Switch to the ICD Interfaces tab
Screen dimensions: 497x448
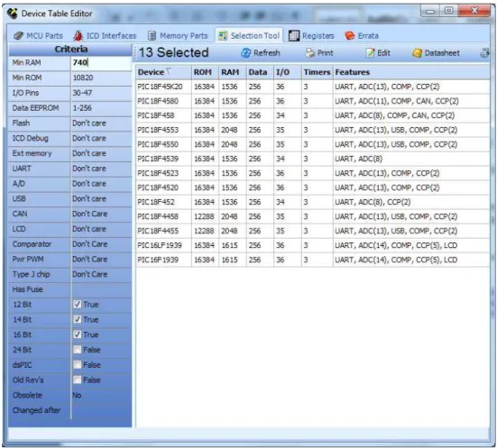(105, 36)
